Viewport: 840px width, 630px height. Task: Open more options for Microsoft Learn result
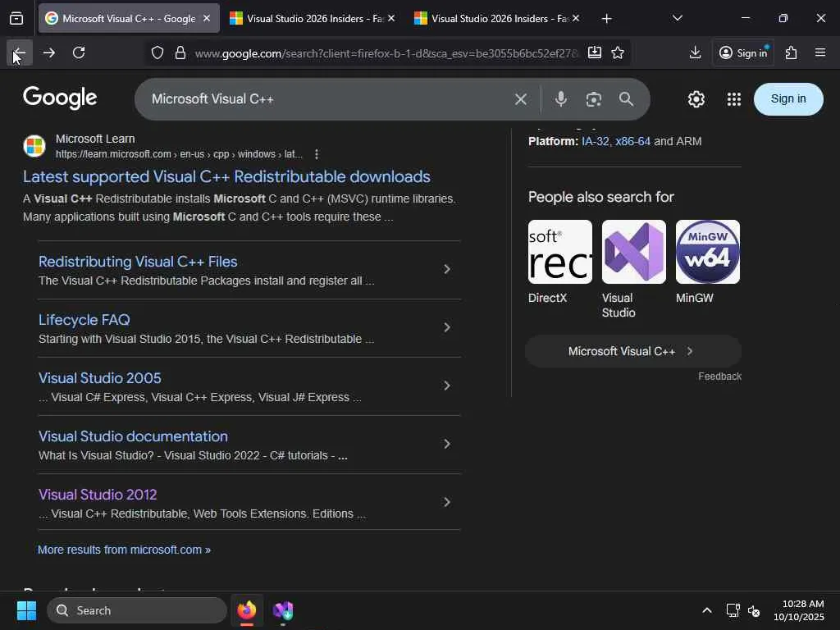click(x=317, y=154)
